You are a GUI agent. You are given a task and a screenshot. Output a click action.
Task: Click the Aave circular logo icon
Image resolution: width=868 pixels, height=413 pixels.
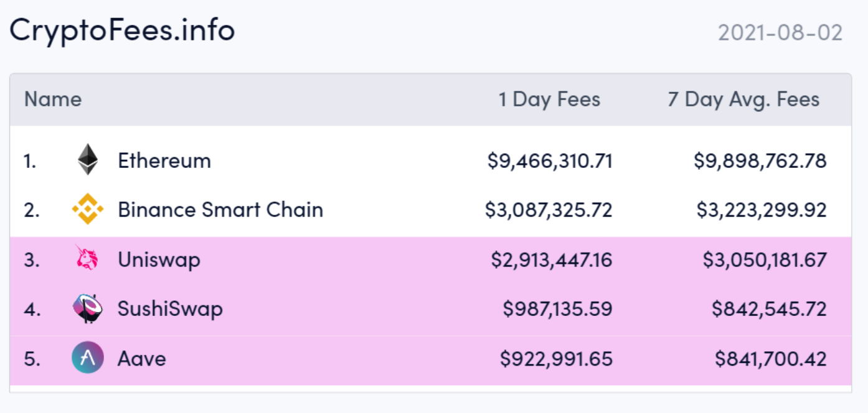[88, 358]
